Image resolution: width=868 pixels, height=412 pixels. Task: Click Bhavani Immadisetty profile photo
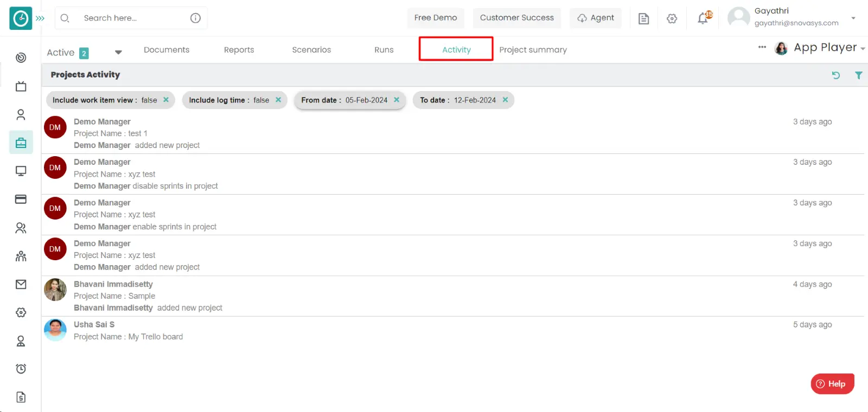click(x=55, y=289)
